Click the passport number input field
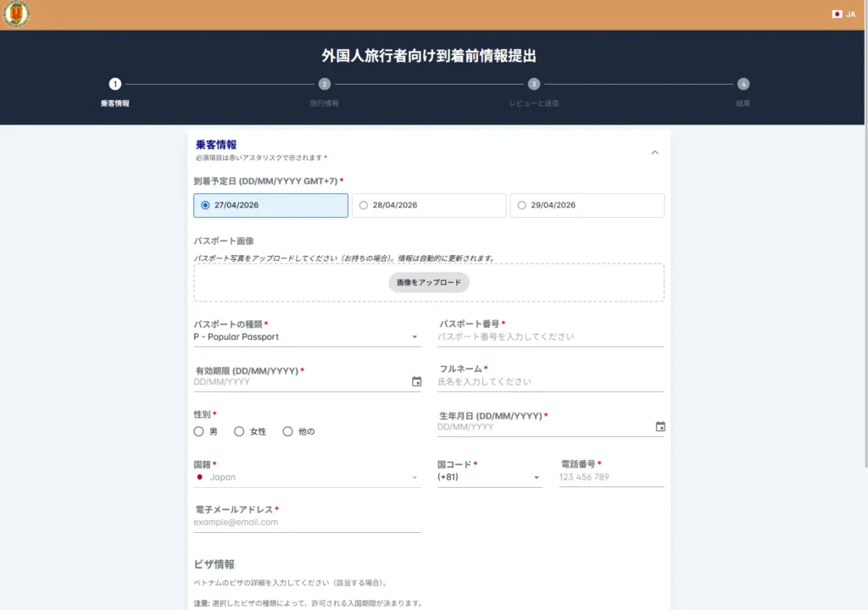Image resolution: width=868 pixels, height=610 pixels. tap(550, 337)
